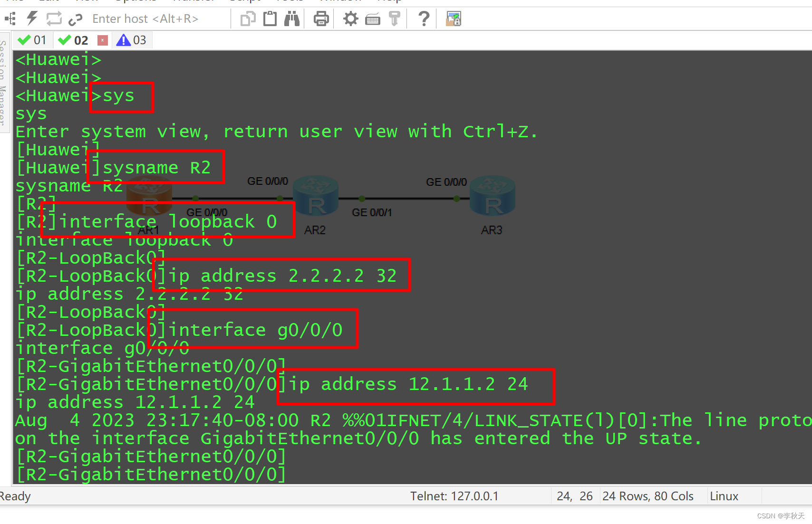Click cursor position '24, 26' in status bar
The width and height of the screenshot is (812, 524).
tap(575, 496)
